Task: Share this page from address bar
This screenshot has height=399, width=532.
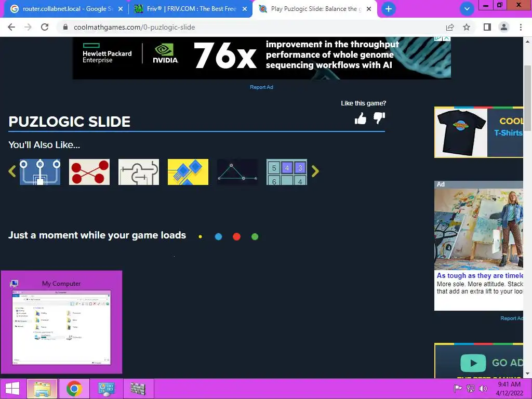Action: coord(450,27)
